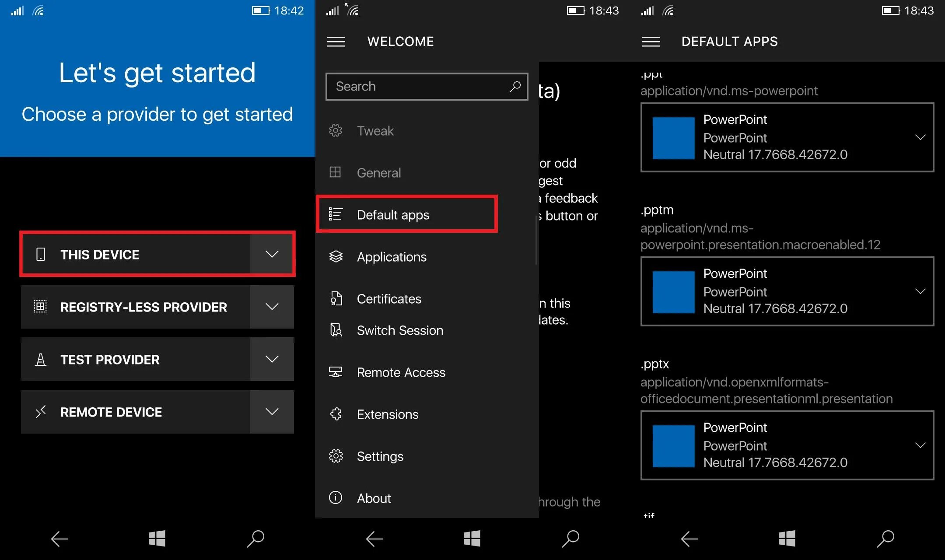Click the magnifier icon in Search box
This screenshot has height=560, width=945.
(x=515, y=86)
